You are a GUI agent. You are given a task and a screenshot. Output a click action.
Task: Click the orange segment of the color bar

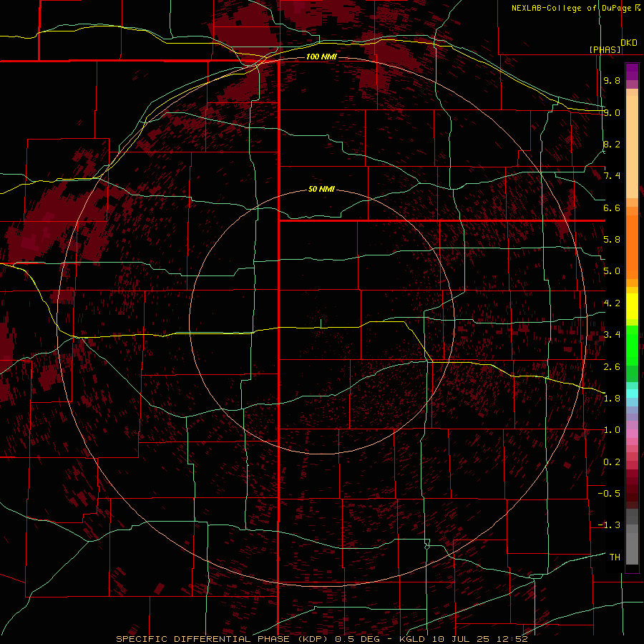(x=632, y=246)
